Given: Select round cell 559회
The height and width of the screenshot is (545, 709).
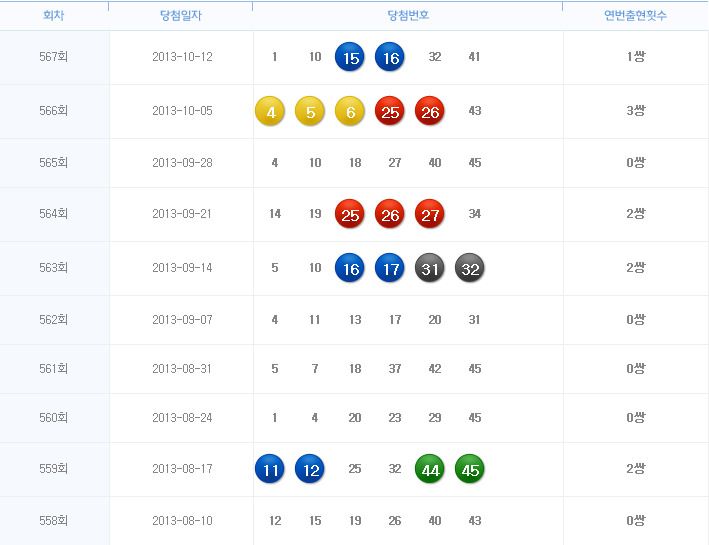Looking at the screenshot, I should point(54,469).
